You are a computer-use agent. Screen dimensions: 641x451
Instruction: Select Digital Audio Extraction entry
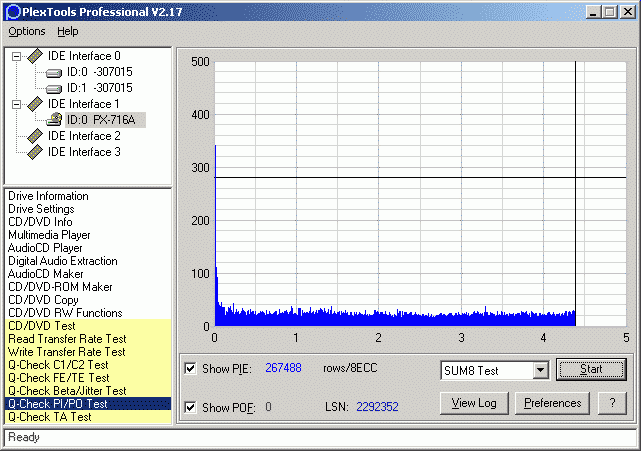click(87, 261)
